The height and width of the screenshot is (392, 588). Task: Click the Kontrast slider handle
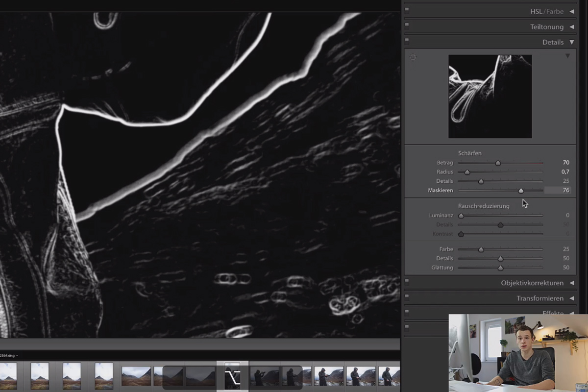pyautogui.click(x=461, y=234)
